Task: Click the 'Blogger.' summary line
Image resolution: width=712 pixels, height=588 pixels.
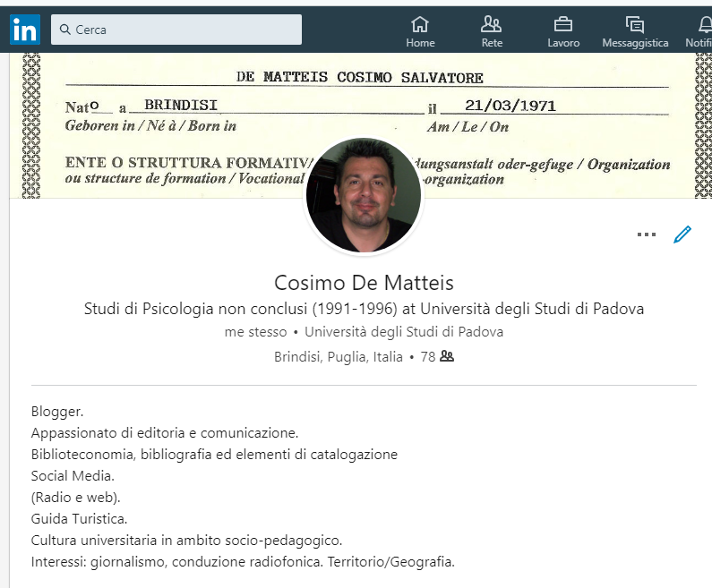Action: pos(57,412)
